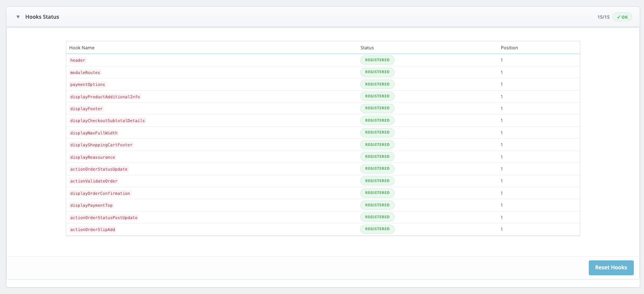
Task: Click the Status column header
Action: point(367,48)
